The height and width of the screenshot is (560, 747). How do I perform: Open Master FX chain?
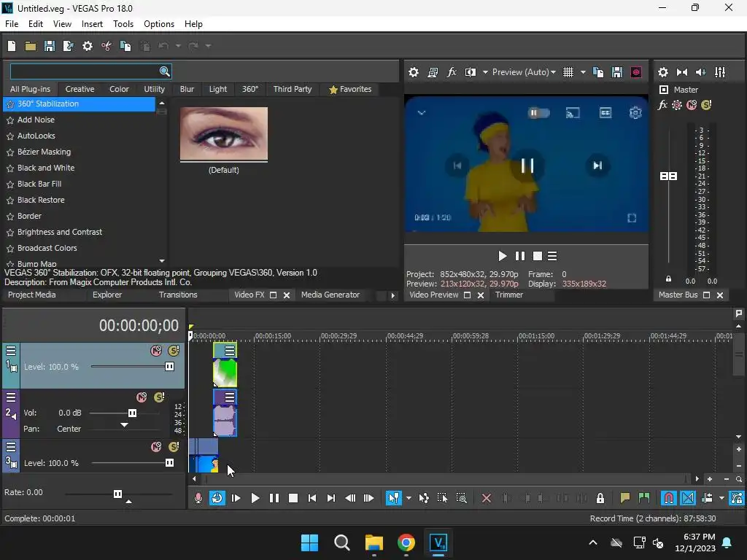tap(662, 105)
